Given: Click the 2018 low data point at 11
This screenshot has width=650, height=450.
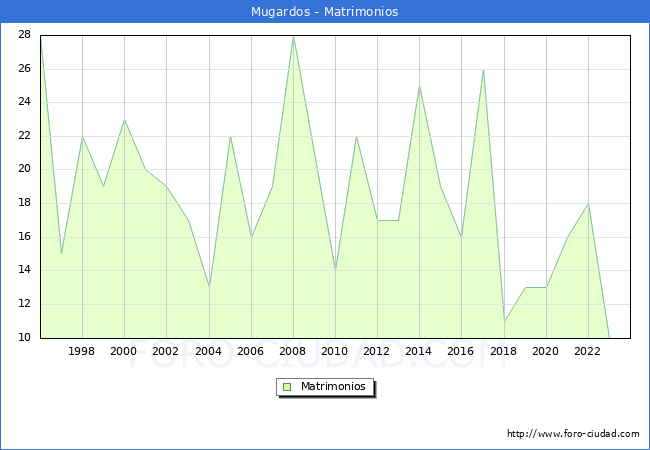Looking at the screenshot, I should point(504,321).
